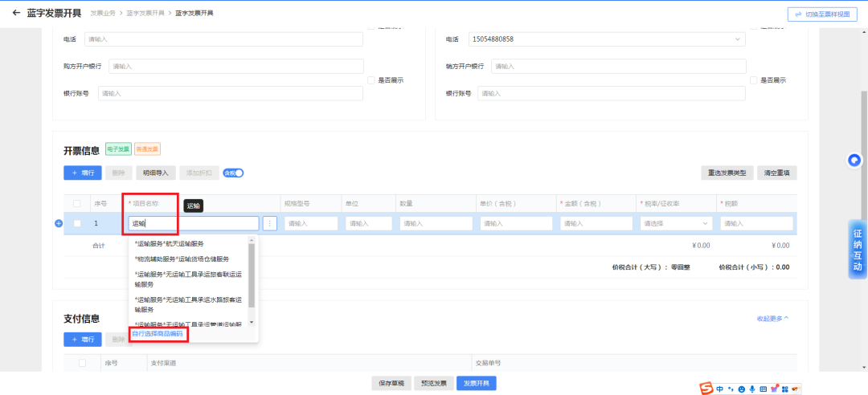Tick the checkbox for invoice row 1
Image resolution: width=868 pixels, height=395 pixels.
pyautogui.click(x=77, y=223)
